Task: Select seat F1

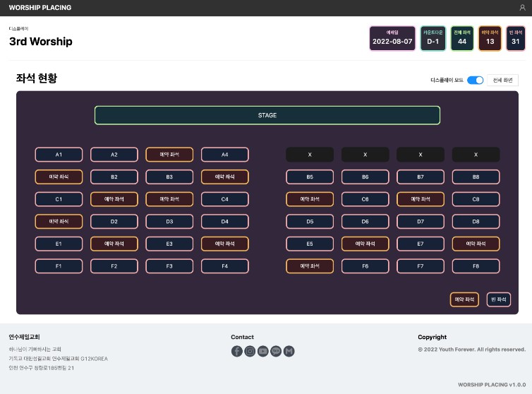Action: pos(59,266)
